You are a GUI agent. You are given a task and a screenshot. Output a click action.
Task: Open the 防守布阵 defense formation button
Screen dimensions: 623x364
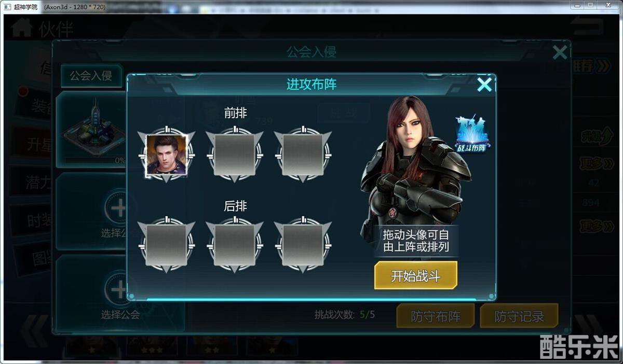(436, 316)
